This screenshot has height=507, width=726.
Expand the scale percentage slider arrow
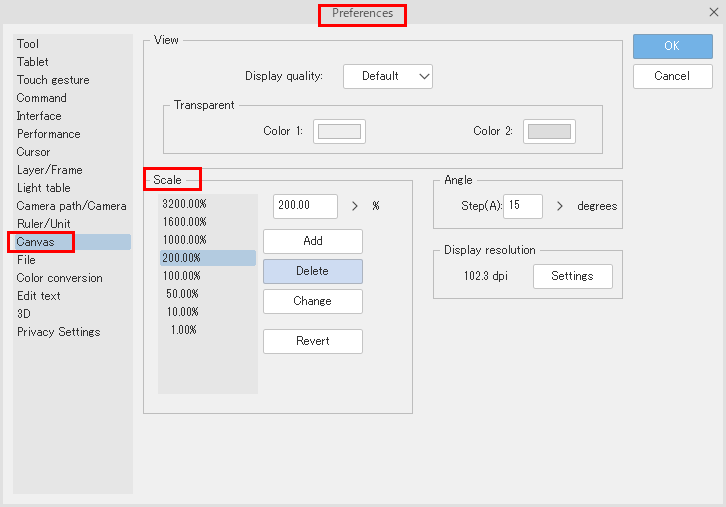[x=355, y=206]
